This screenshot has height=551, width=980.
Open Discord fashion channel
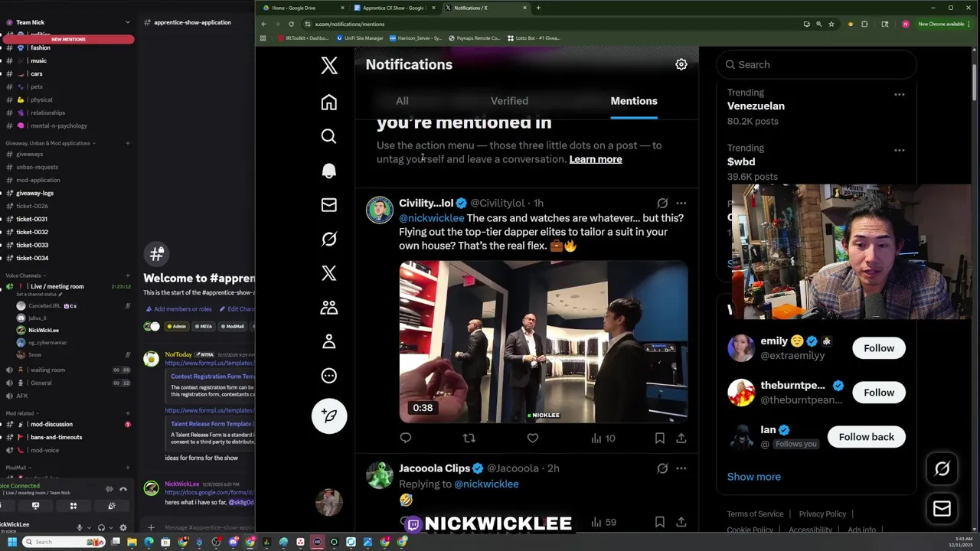click(x=40, y=47)
